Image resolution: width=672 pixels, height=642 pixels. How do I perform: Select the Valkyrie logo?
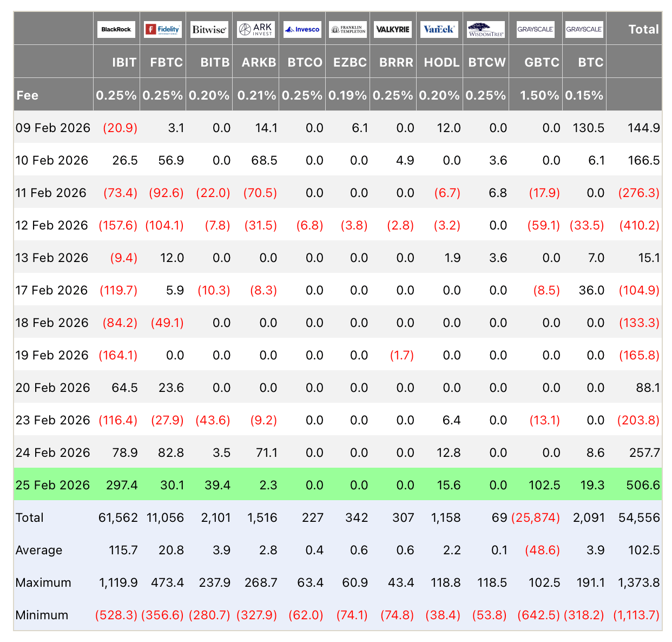tap(393, 29)
